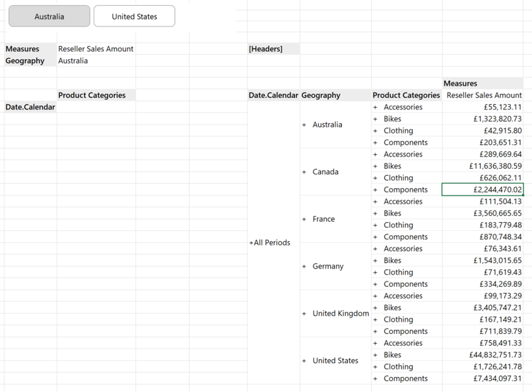Select the Canada Components sales value cell
Screen dimensions: 532x392
coord(482,189)
